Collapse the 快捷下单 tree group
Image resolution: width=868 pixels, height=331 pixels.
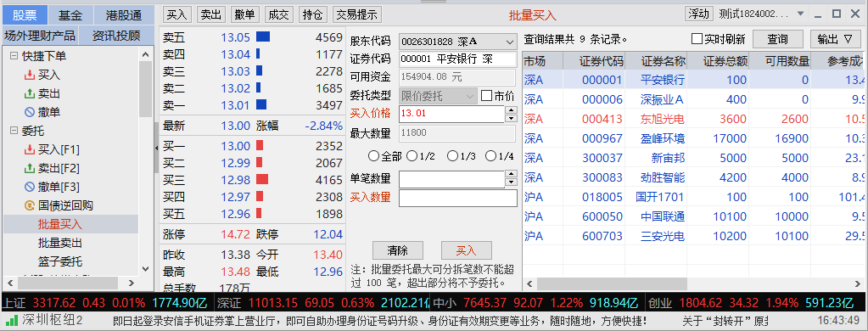click(14, 56)
